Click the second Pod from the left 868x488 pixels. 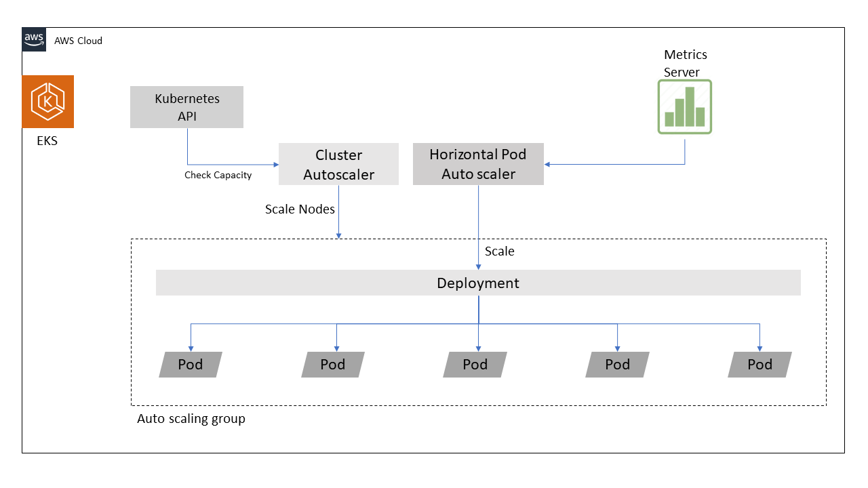[x=332, y=364]
